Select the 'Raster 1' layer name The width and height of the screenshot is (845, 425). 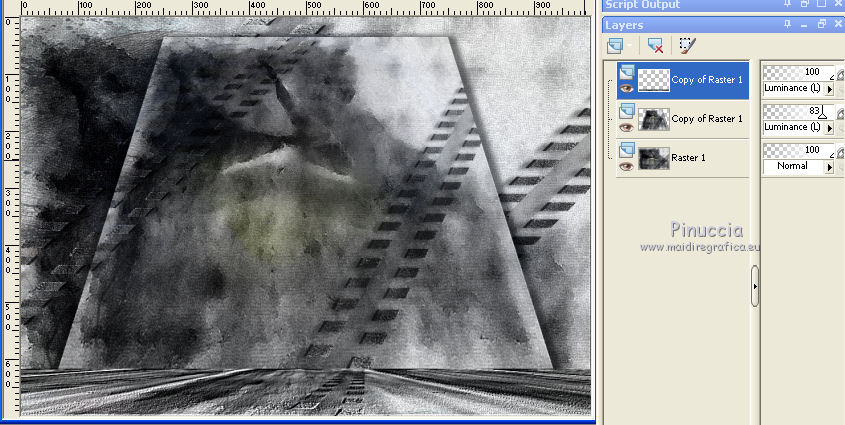coord(688,158)
